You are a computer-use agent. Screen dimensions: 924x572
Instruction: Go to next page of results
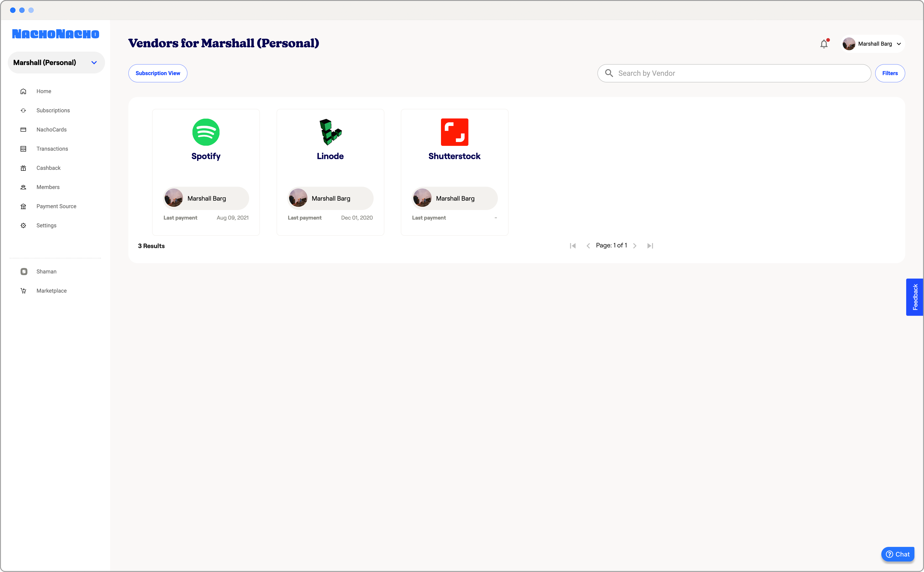click(x=635, y=246)
